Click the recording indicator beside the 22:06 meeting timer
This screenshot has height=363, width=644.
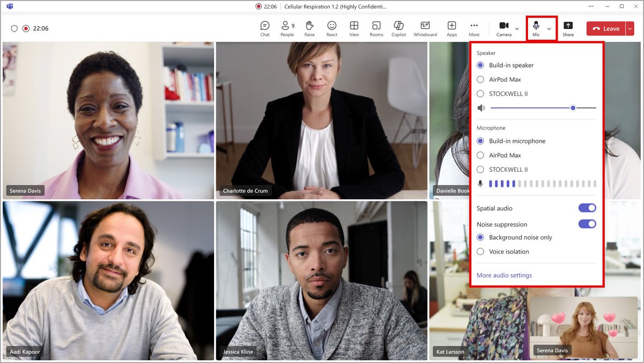pos(26,28)
